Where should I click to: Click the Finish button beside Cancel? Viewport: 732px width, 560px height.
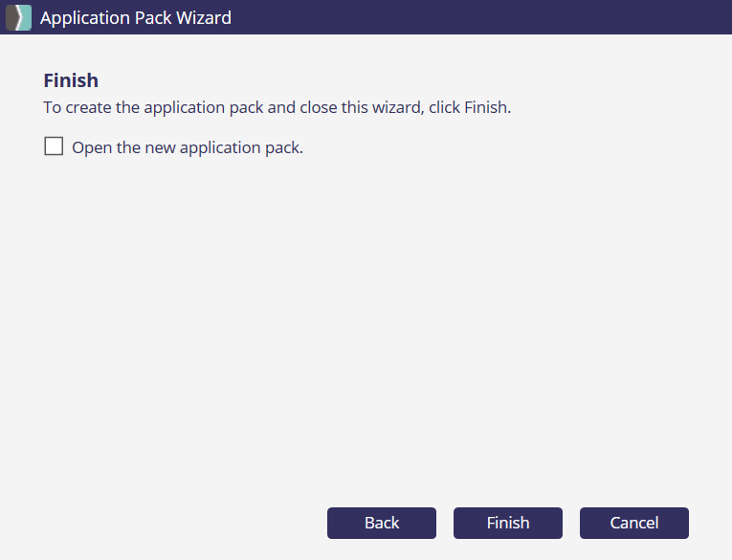click(507, 523)
